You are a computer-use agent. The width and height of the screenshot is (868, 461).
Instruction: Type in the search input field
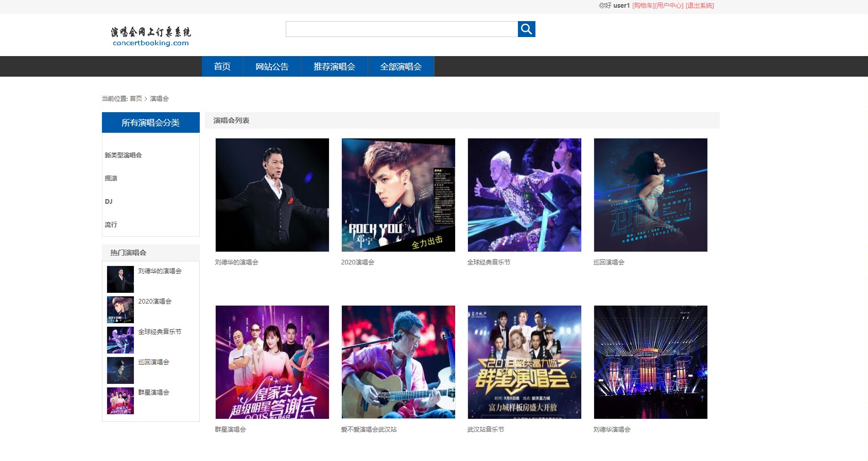(402, 29)
